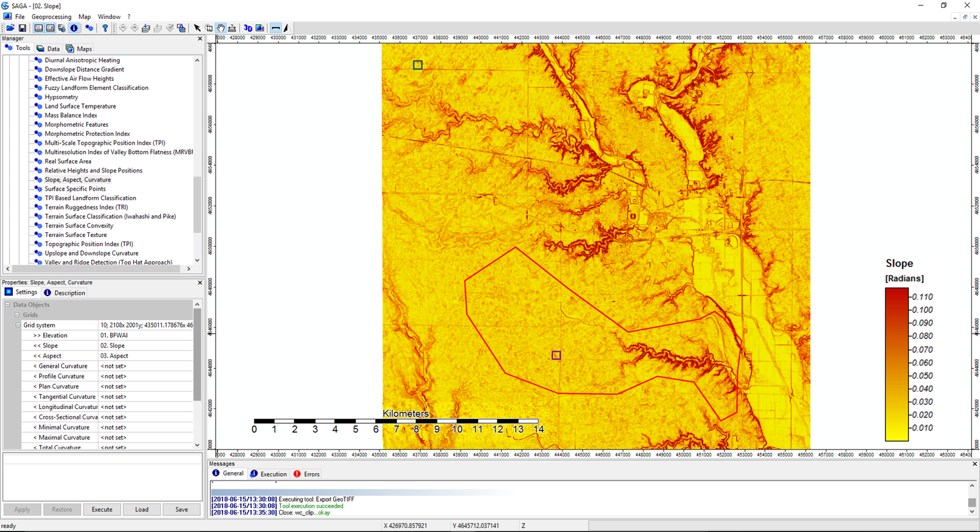The height and width of the screenshot is (532, 980).
Task: Collapse the Data Objects section
Action: coord(7,304)
